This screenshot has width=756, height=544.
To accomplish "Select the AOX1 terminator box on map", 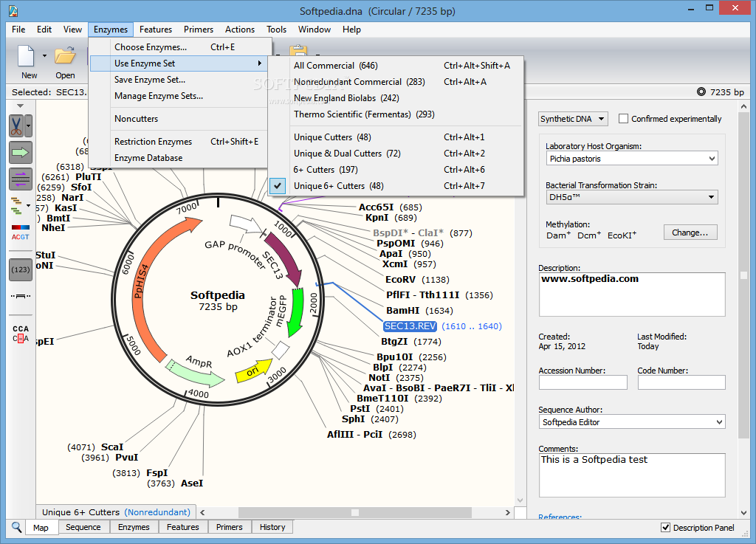I will 280,351.
